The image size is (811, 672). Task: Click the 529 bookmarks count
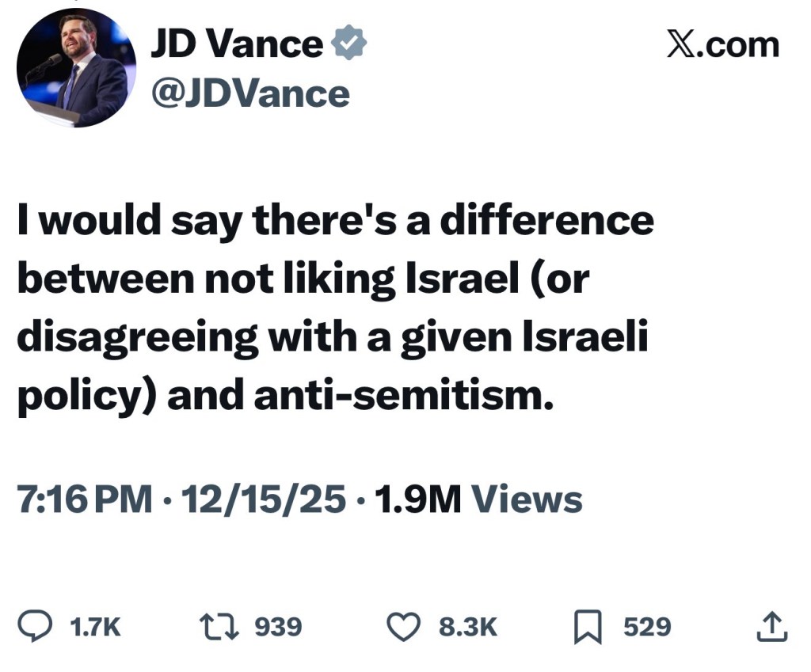pos(646,628)
